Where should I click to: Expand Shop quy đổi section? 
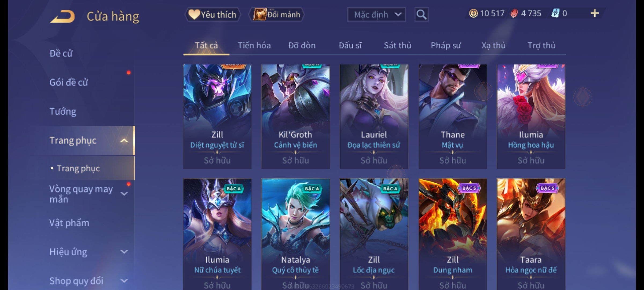pos(124,281)
